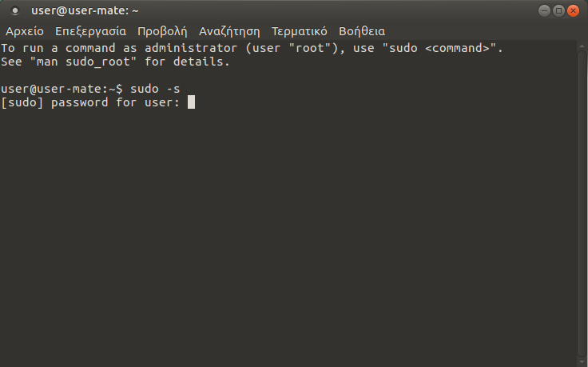
Task: Open the Βοήθεια menu
Action: coord(362,32)
